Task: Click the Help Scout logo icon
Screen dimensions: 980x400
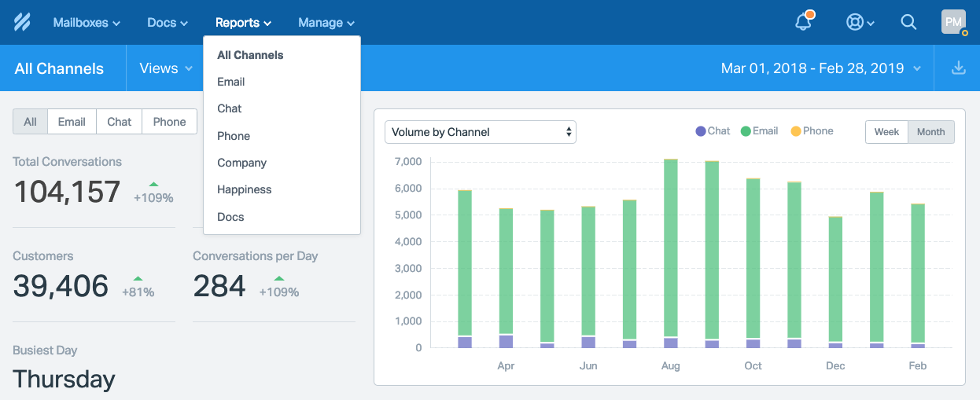Action: point(22,22)
